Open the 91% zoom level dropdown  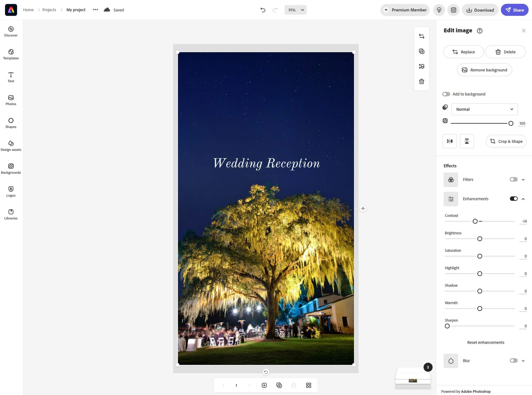295,10
